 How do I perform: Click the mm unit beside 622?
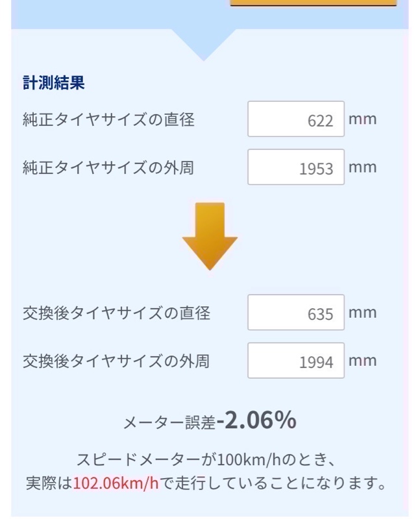pyautogui.click(x=362, y=119)
